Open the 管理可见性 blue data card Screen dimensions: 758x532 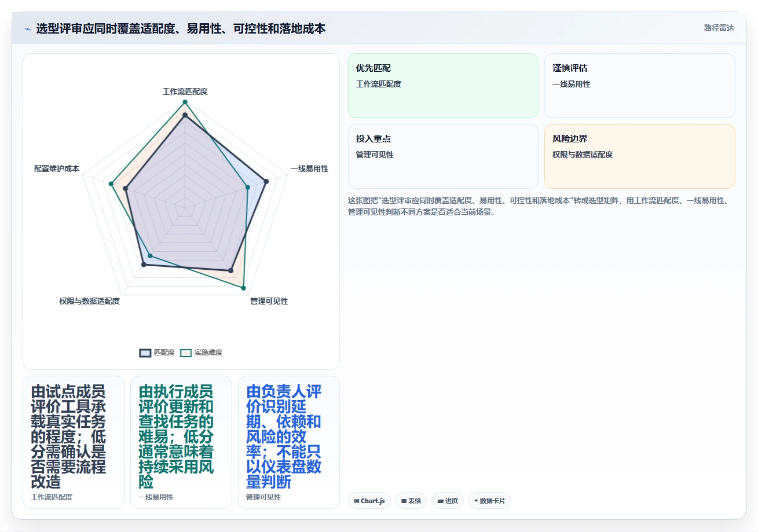[x=289, y=442]
